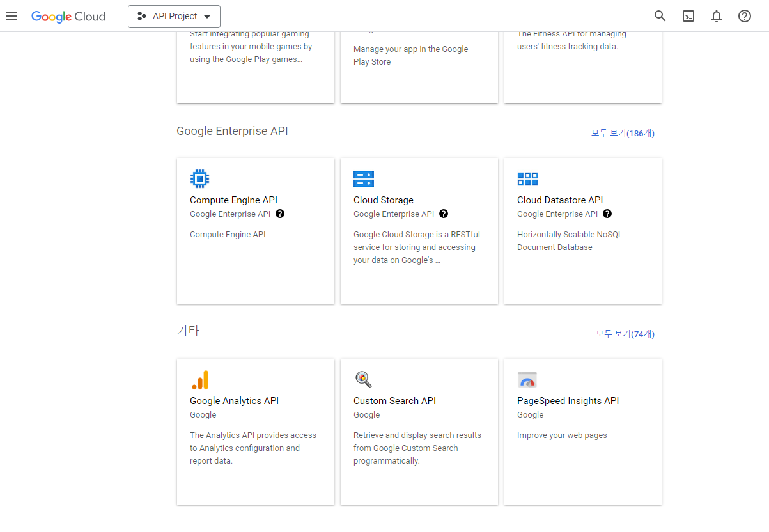Click the PageSpeed Insights gauge icon
The image size is (769, 532).
point(527,380)
